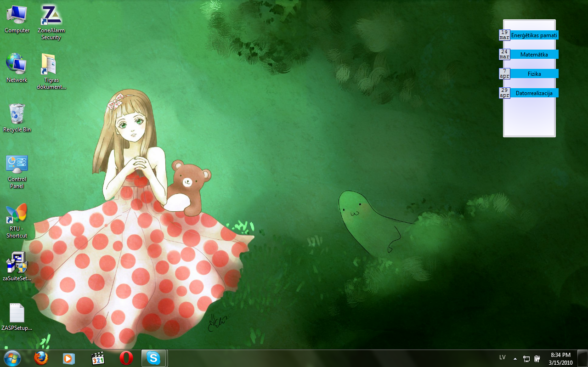Select the Matemātka gadget entry
This screenshot has width=588, height=367.
coord(534,54)
